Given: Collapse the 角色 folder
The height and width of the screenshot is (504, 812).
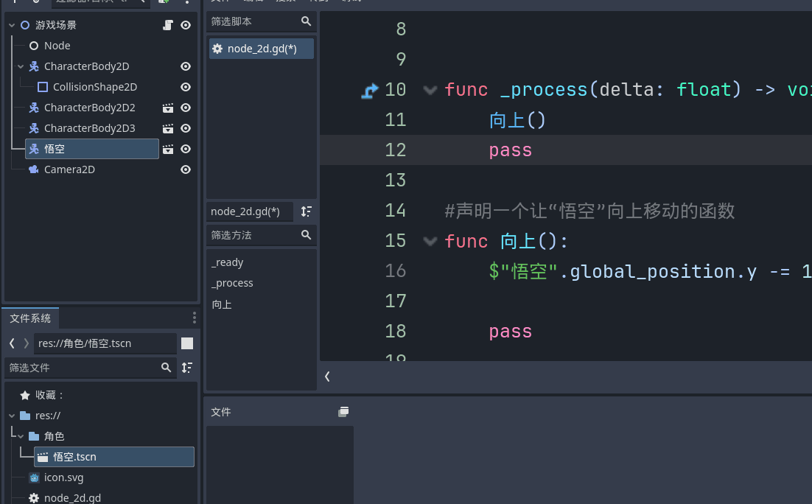Looking at the screenshot, I should pos(21,436).
